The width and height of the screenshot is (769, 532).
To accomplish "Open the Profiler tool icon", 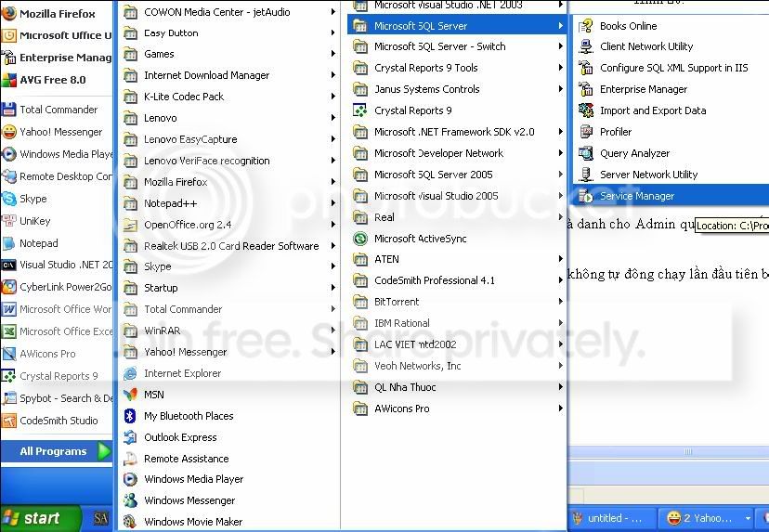I will click(586, 132).
